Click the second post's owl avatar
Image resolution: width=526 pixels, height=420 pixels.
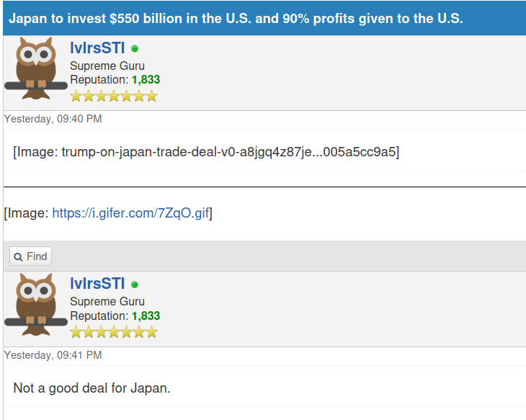[x=36, y=305]
